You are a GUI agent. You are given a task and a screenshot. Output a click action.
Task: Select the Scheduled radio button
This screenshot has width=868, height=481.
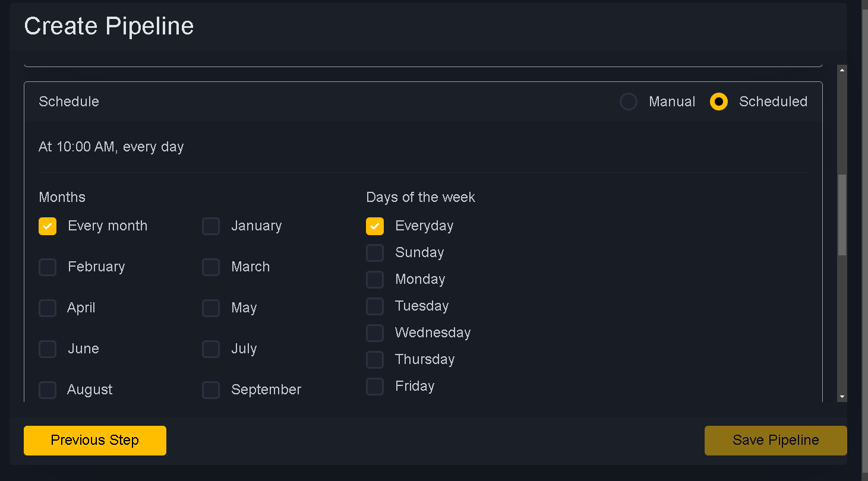click(x=719, y=102)
